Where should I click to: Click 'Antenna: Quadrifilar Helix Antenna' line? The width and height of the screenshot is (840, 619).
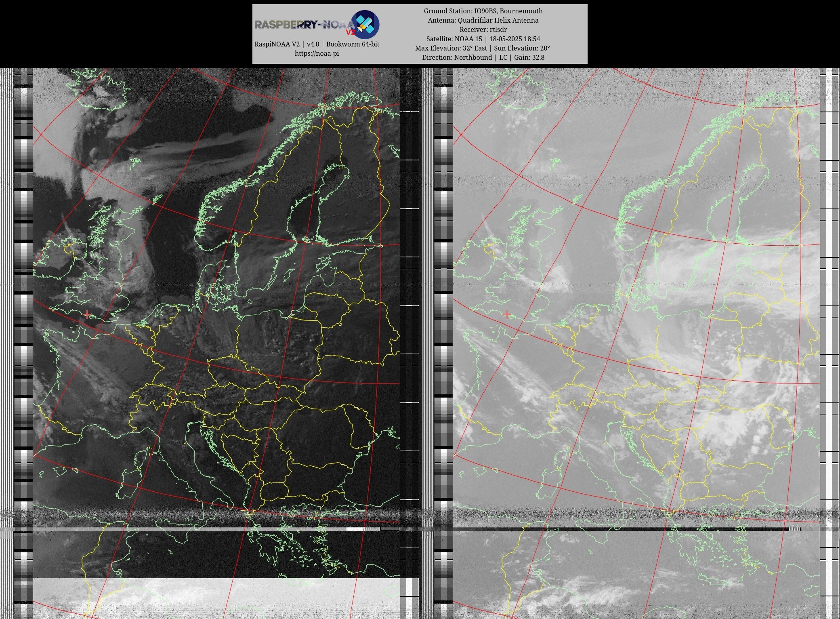coord(483,20)
